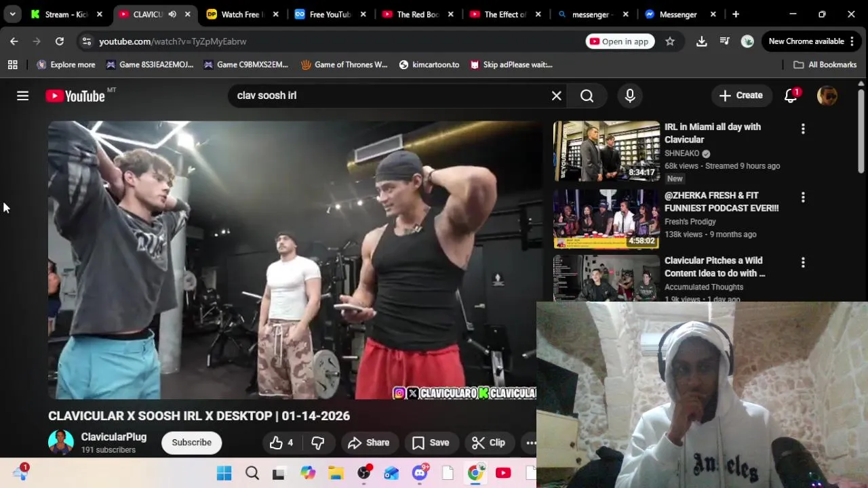Clear the YouTube search box text
Screen dimensions: 868x488
point(556,96)
